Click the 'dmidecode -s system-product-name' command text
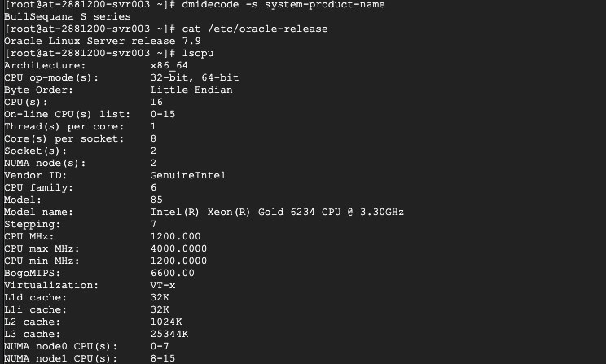Screen dimensions: 606x364 click(x=283, y=5)
